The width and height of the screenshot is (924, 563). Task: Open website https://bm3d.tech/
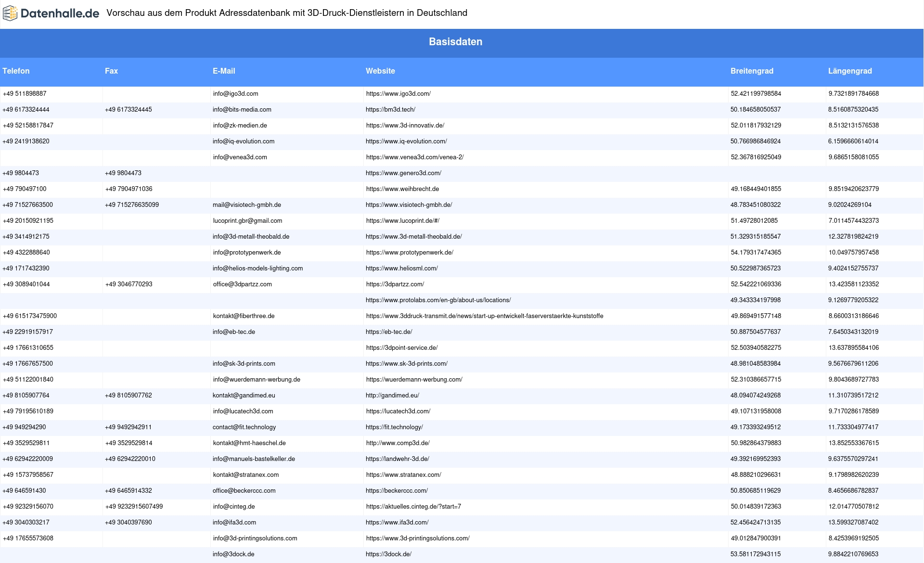coord(390,110)
